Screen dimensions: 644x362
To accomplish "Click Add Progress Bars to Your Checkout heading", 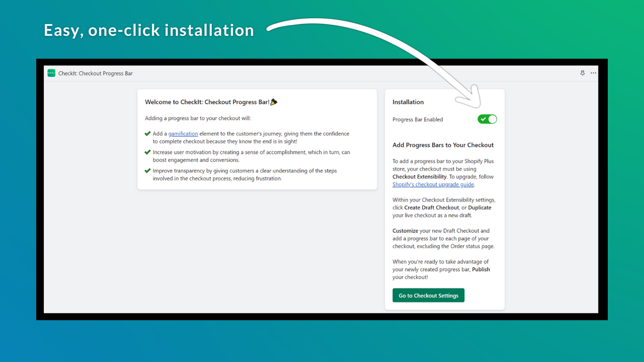I will pos(443,145).
